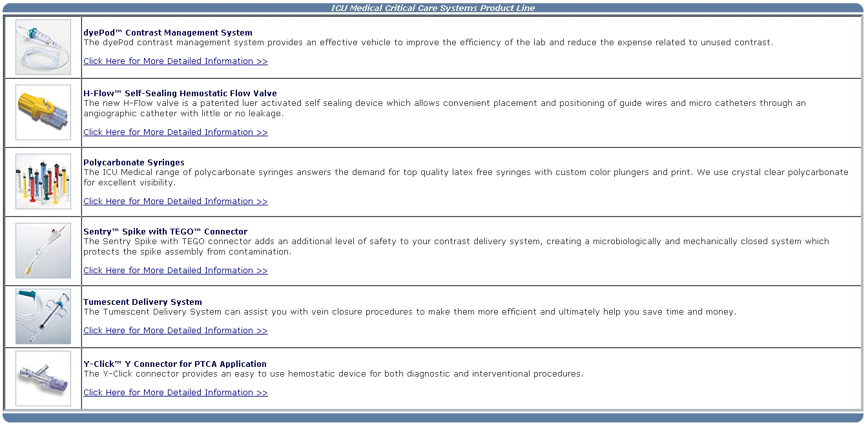The height and width of the screenshot is (425, 868).
Task: Select Y-Click Y Connector for PTCA Application title
Action: click(x=175, y=364)
